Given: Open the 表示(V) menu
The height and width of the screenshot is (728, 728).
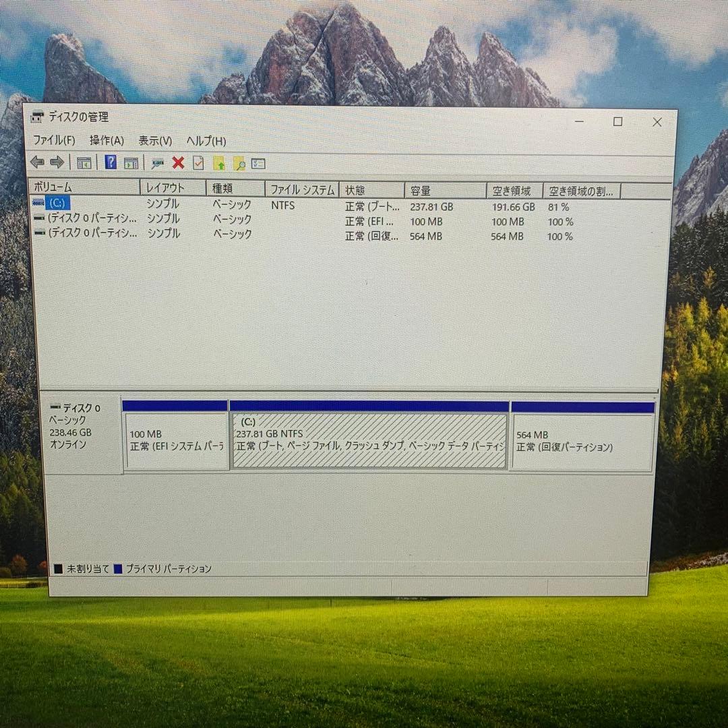Looking at the screenshot, I should (x=155, y=141).
